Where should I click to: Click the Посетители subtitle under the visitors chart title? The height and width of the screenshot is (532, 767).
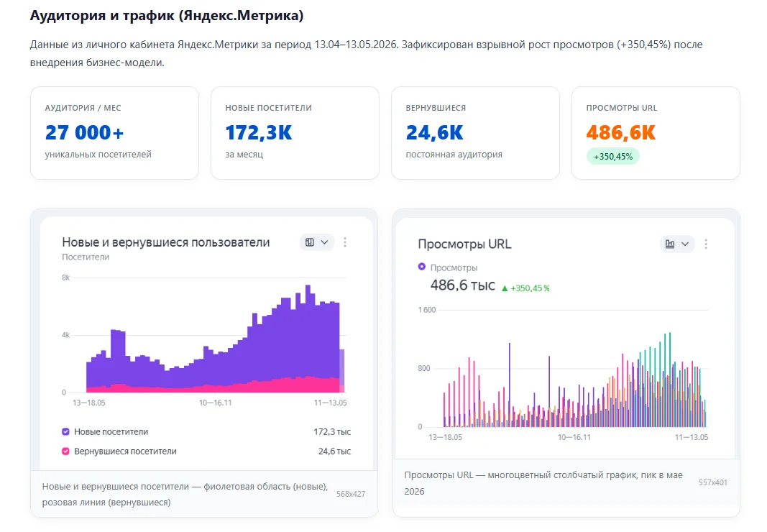[86, 257]
